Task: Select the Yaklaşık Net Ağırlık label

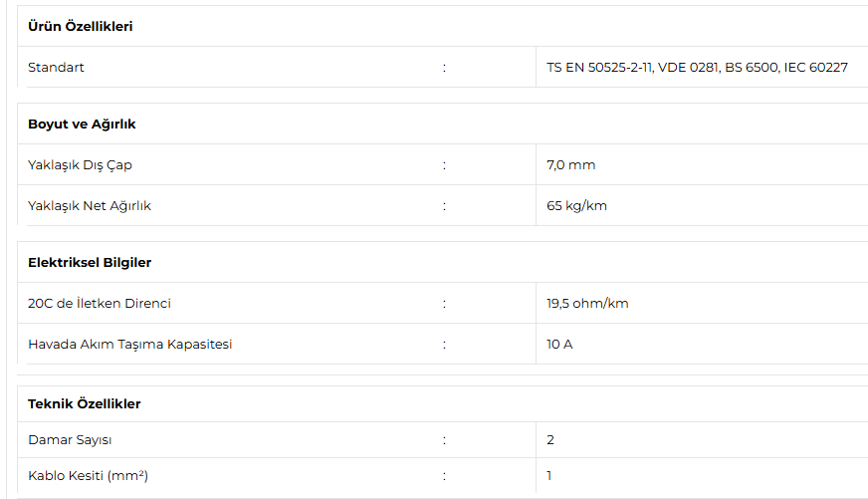Action: (90, 206)
